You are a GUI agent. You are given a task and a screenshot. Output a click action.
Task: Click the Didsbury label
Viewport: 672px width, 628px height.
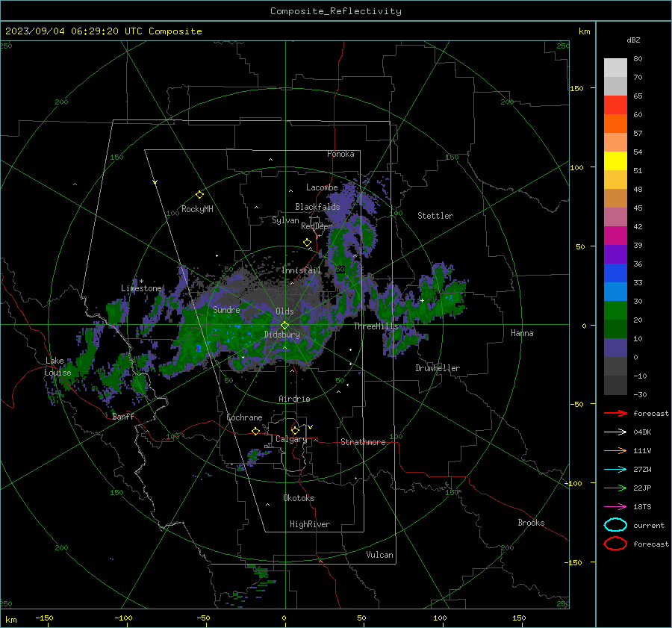281,335
